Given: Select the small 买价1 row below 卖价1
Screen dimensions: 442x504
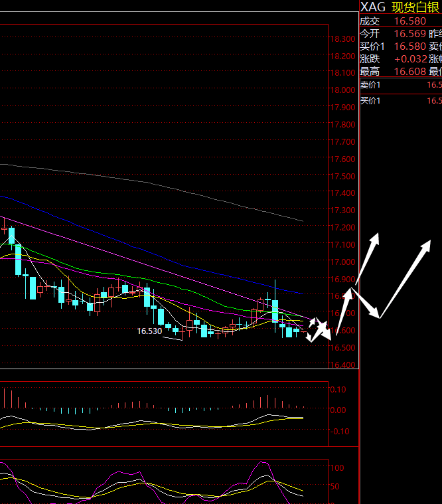Looking at the screenshot, I should coord(401,101).
